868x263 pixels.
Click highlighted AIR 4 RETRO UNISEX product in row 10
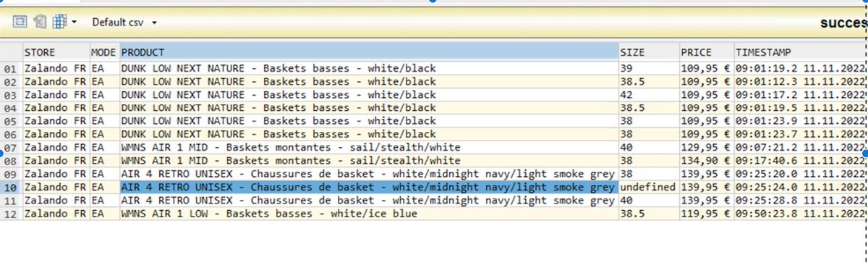369,187
